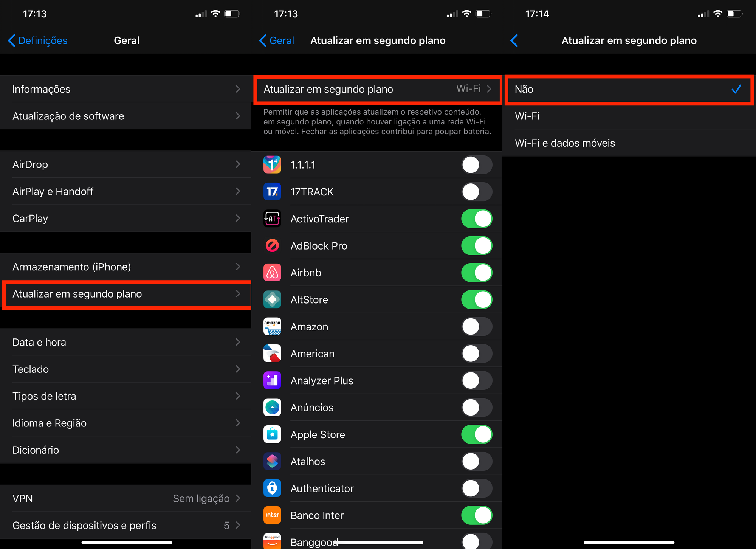Enable background refresh for Amazon

477,327
